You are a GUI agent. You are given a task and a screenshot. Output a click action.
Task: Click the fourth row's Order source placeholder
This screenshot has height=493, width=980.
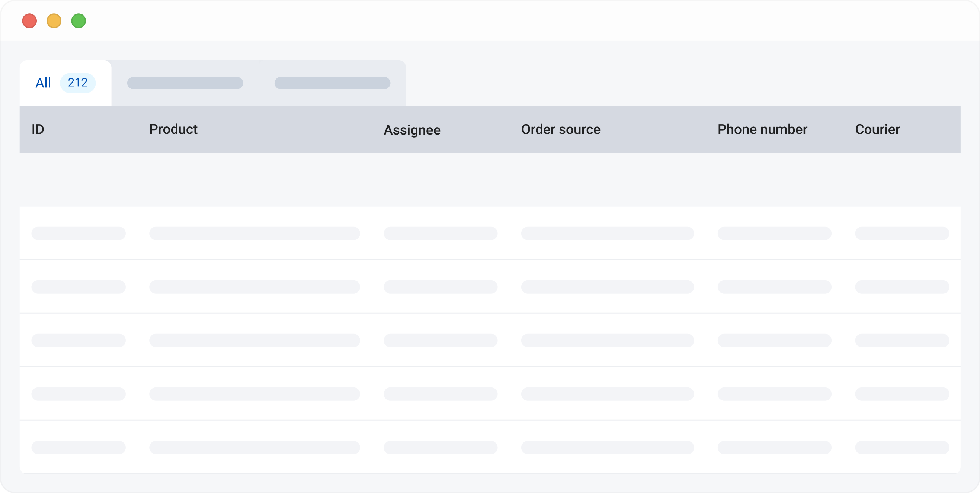tap(607, 394)
